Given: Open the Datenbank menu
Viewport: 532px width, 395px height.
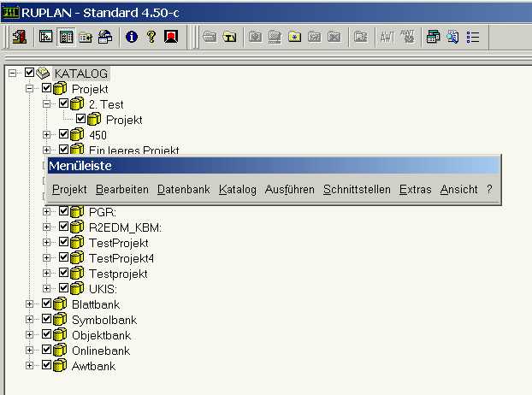Looking at the screenshot, I should 184,189.
